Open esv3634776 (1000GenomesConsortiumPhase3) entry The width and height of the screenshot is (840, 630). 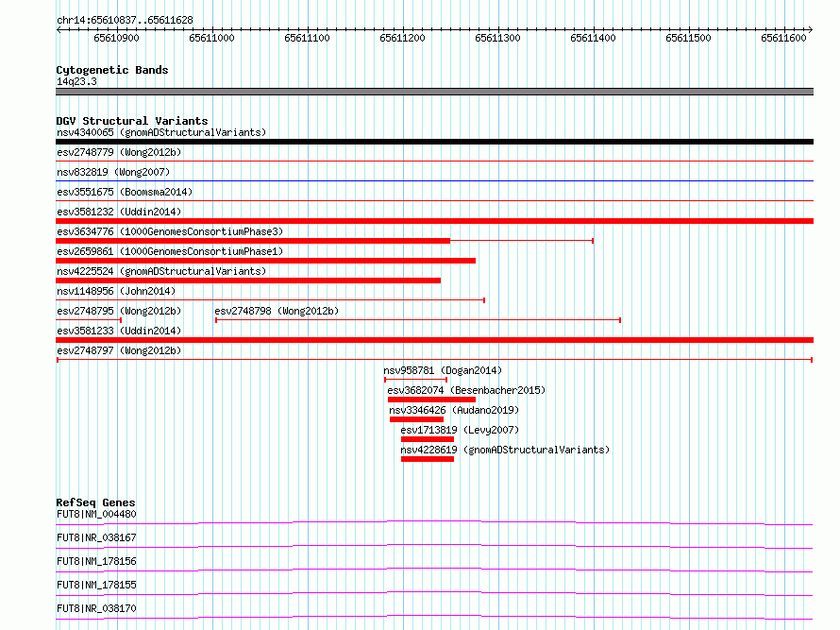pyautogui.click(x=170, y=231)
